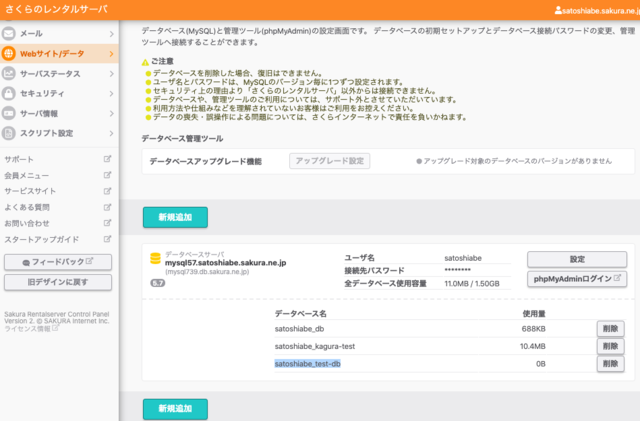Click the external link icon beside よくある質問
Screen dimensions: 640x421
pos(107,207)
